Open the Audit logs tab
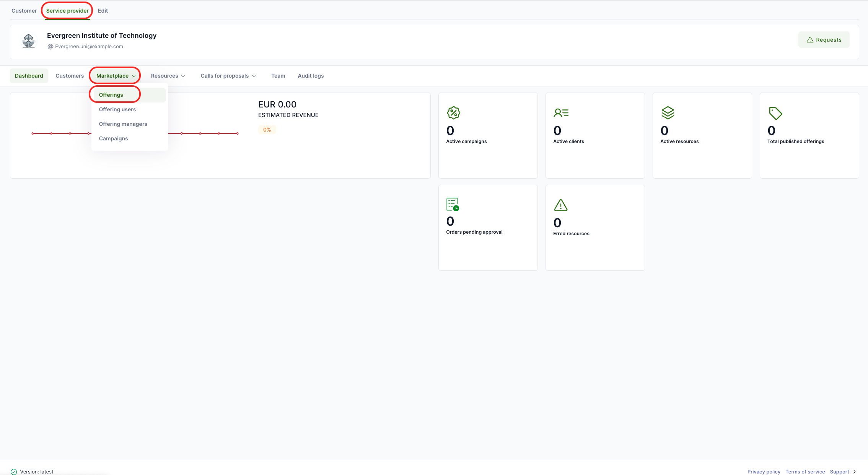This screenshot has width=868, height=475. tap(311, 76)
